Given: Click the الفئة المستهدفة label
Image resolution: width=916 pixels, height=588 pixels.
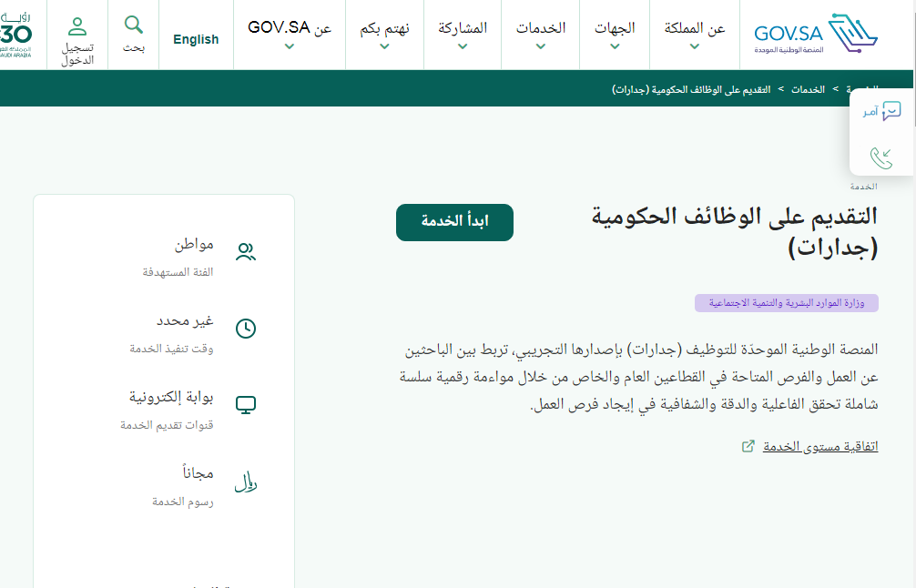Looking at the screenshot, I should (178, 272).
